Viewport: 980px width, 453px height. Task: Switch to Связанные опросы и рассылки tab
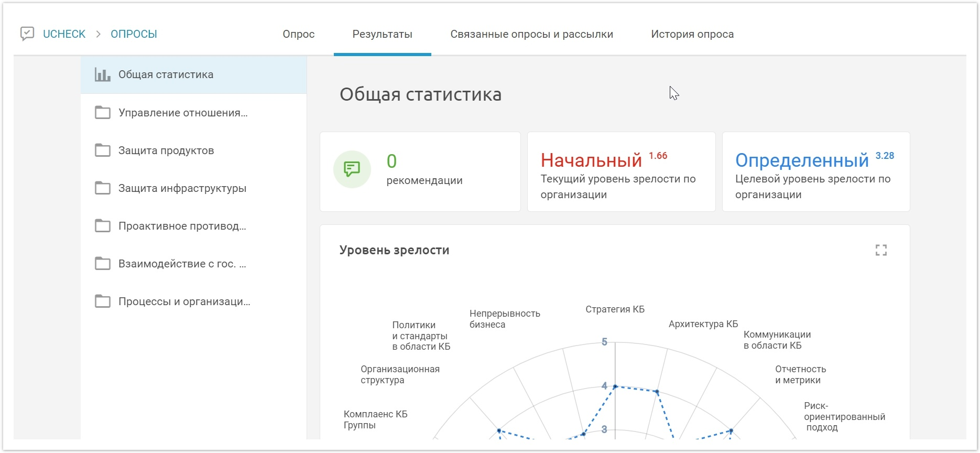click(531, 34)
